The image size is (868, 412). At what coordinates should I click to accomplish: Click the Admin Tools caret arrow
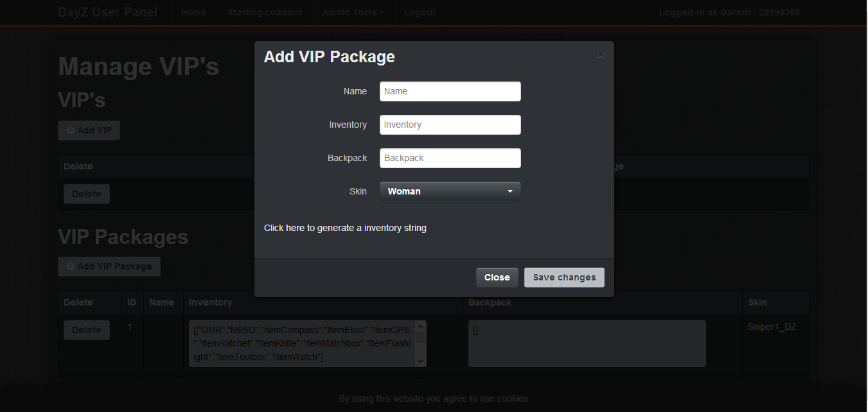(382, 13)
